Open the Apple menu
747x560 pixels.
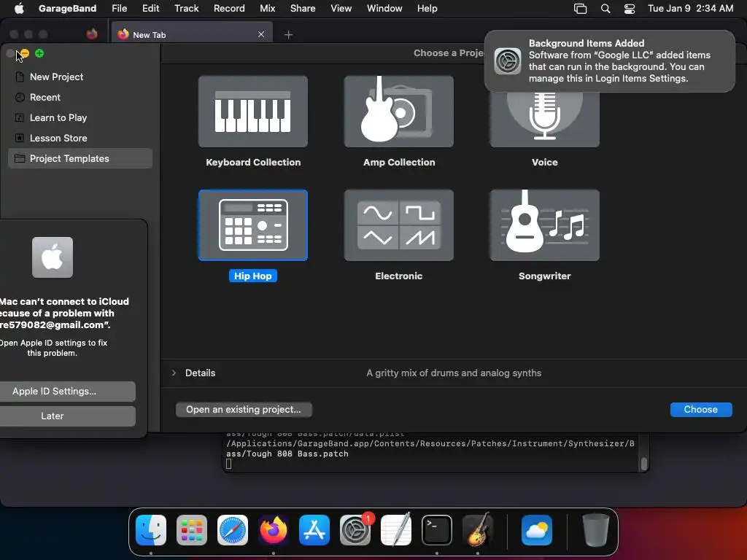[19, 9]
